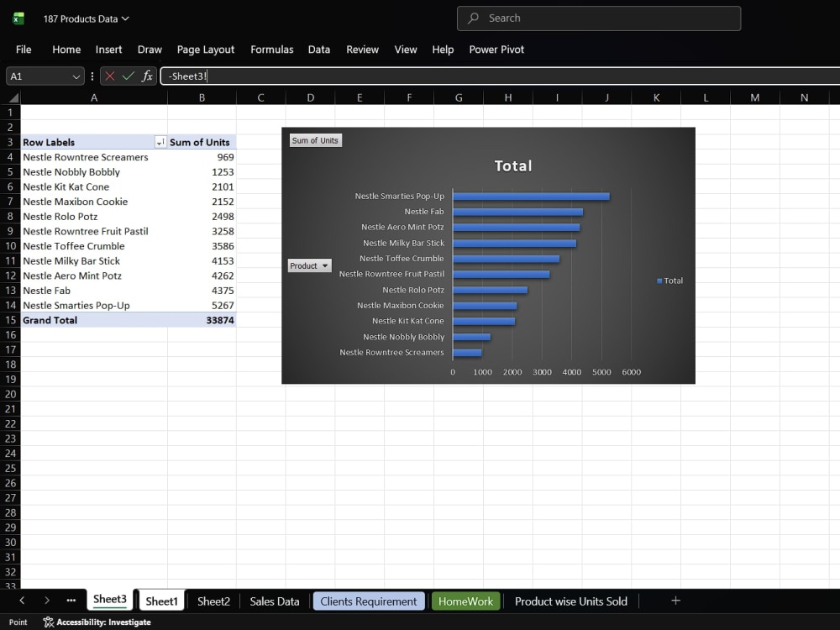
Task: Add a new sheet with plus icon
Action: [675, 601]
